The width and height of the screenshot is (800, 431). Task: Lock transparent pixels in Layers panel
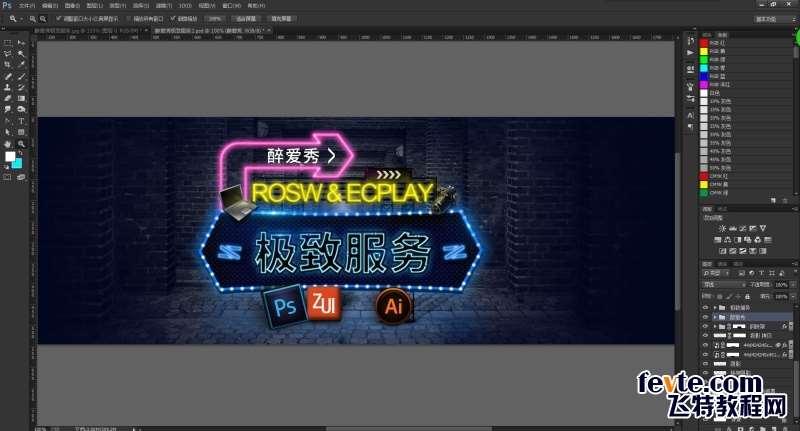click(720, 296)
